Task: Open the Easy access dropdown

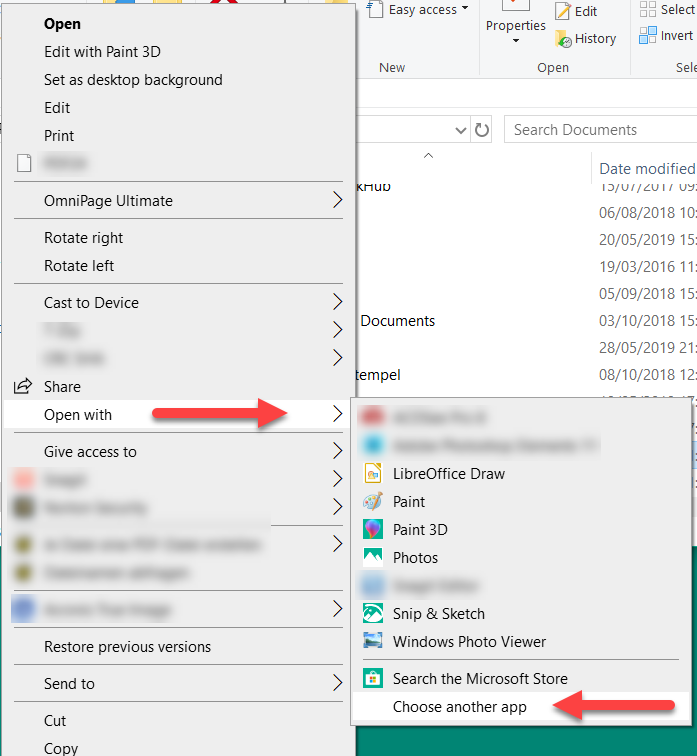Action: click(422, 10)
